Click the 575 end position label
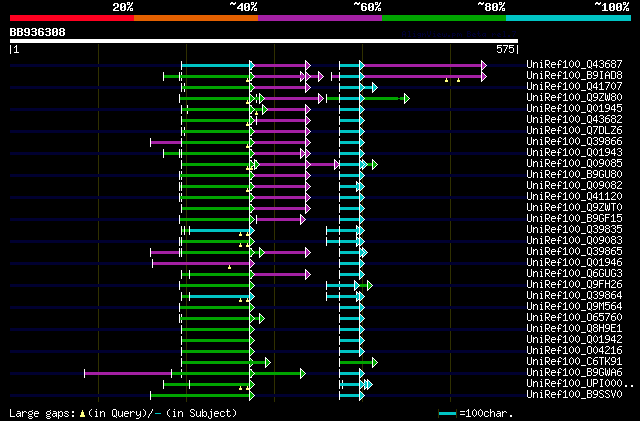The height and width of the screenshot is (421, 640). (x=505, y=49)
